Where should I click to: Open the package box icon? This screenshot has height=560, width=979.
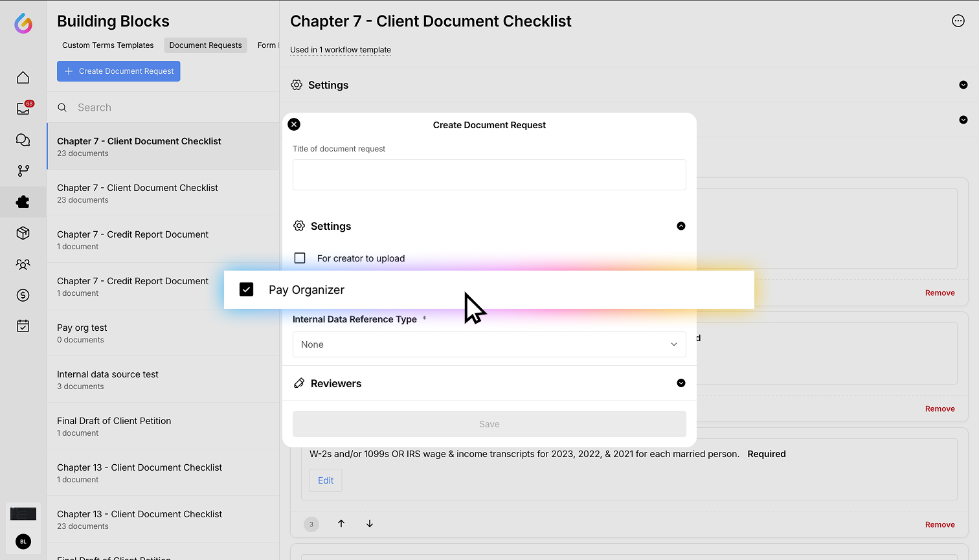(23, 233)
